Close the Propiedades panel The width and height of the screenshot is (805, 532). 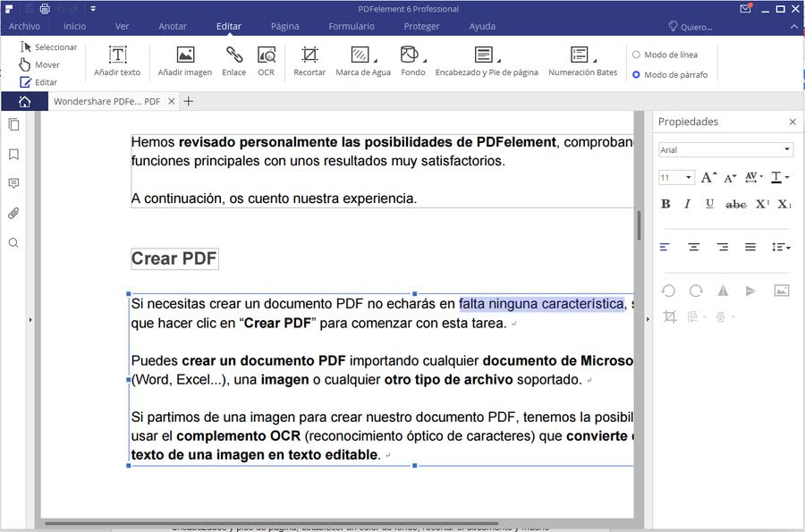(x=792, y=122)
